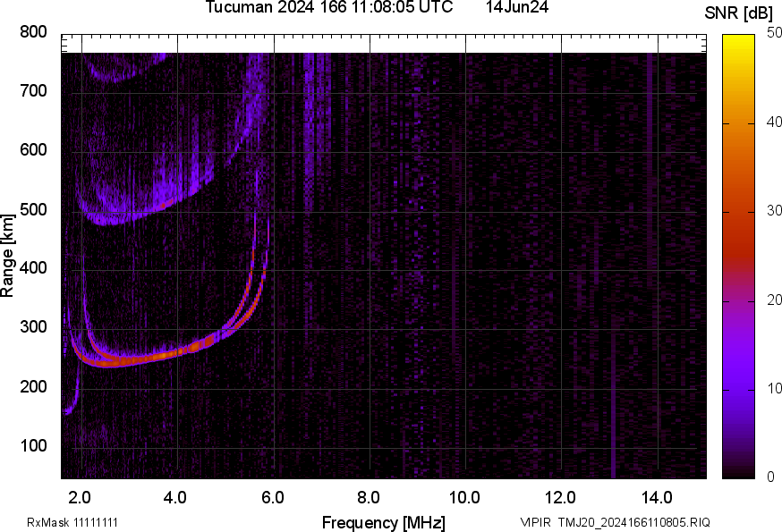The width and height of the screenshot is (782, 532).
Task: Click the 'Frequency [MHz]' axis label
Action: click(384, 523)
